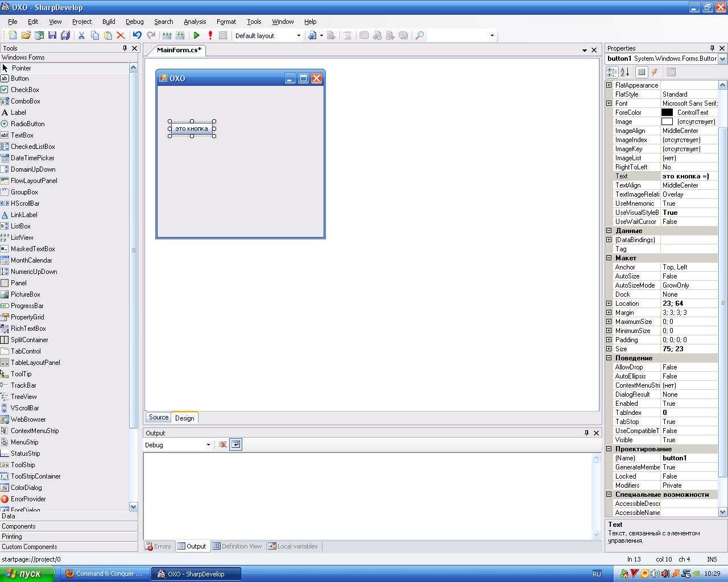The image size is (728, 582).
Task: Pin the Properties panel
Action: pyautogui.click(x=712, y=48)
